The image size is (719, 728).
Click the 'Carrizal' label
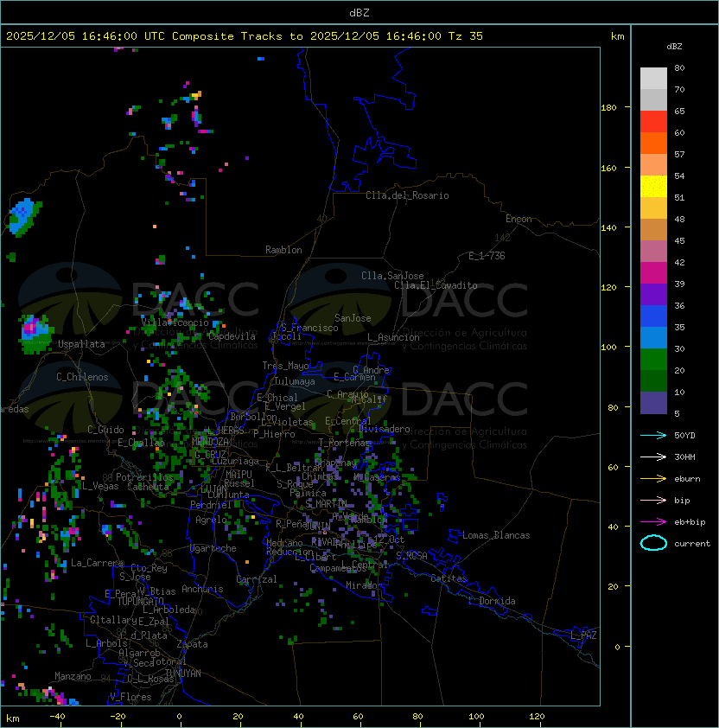(x=257, y=579)
